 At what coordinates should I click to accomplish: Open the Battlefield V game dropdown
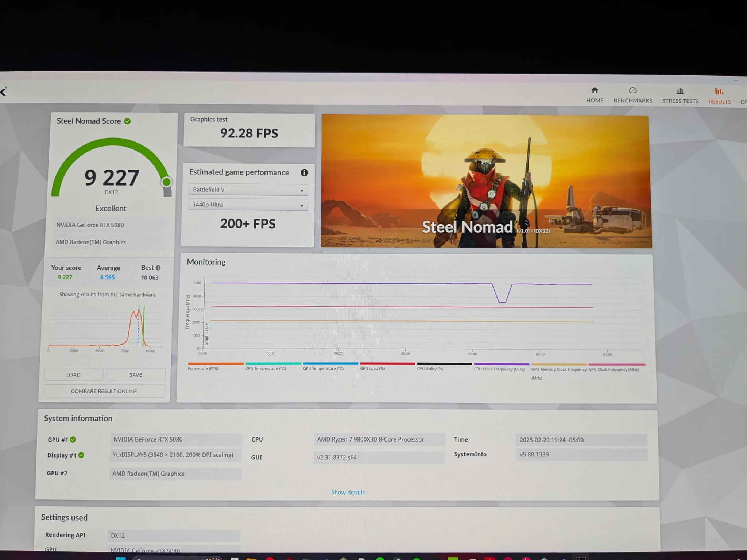(248, 190)
